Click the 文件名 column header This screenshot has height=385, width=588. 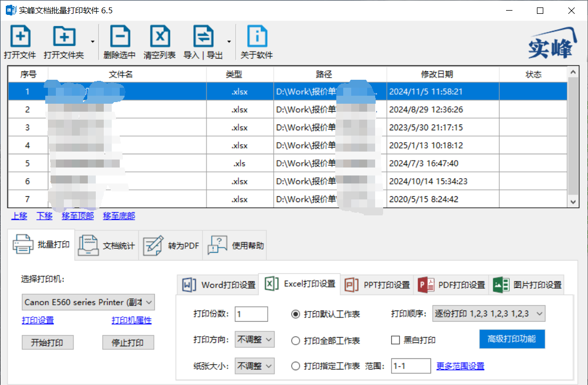pos(127,74)
